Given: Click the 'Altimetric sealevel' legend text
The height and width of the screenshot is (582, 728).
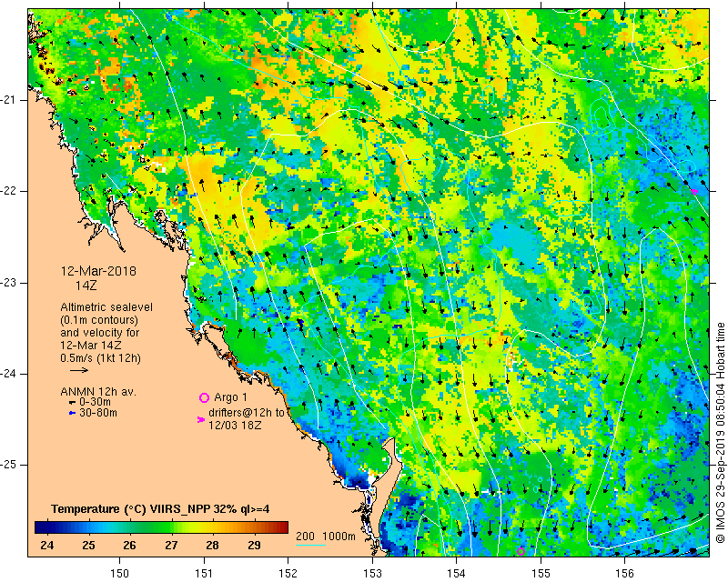Looking at the screenshot, I should pyautogui.click(x=106, y=307).
